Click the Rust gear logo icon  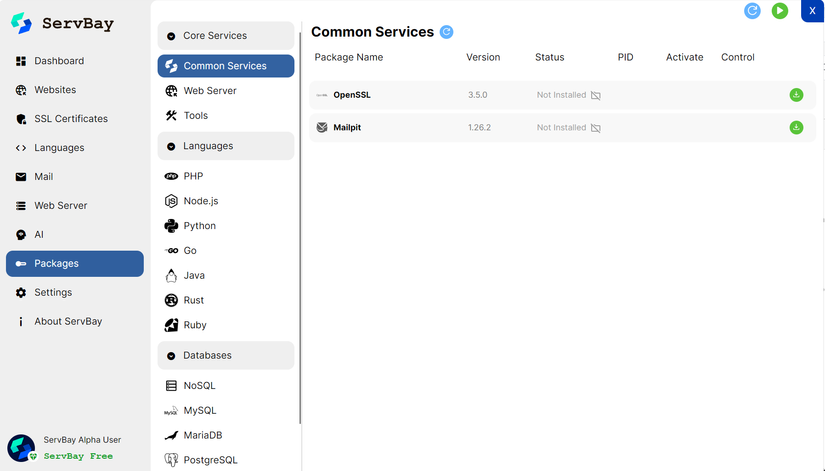[x=171, y=300]
